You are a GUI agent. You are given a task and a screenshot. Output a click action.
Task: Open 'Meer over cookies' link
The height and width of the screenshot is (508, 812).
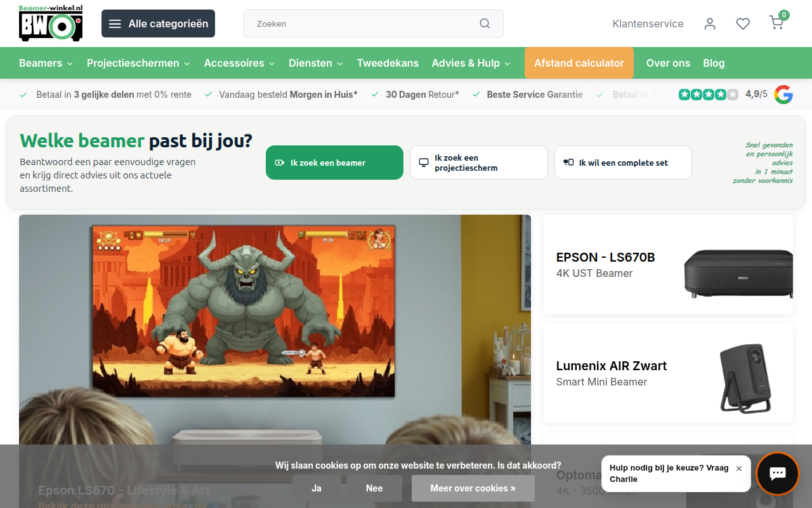tap(473, 488)
